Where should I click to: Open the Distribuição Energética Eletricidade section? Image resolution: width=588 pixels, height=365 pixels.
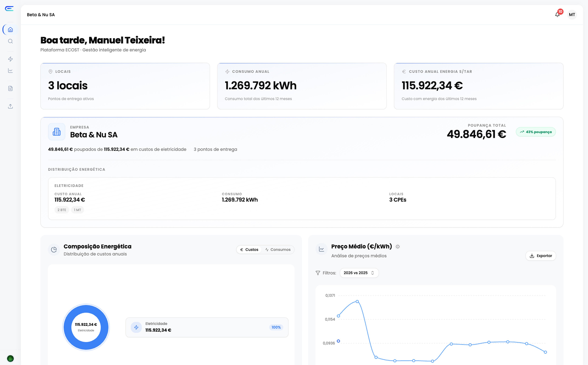(x=69, y=185)
